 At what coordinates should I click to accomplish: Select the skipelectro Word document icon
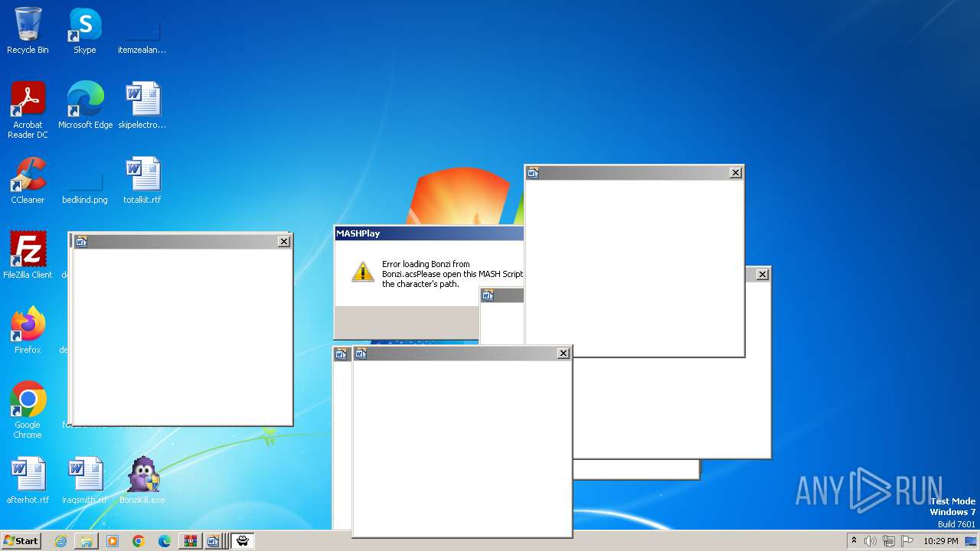coord(142,106)
